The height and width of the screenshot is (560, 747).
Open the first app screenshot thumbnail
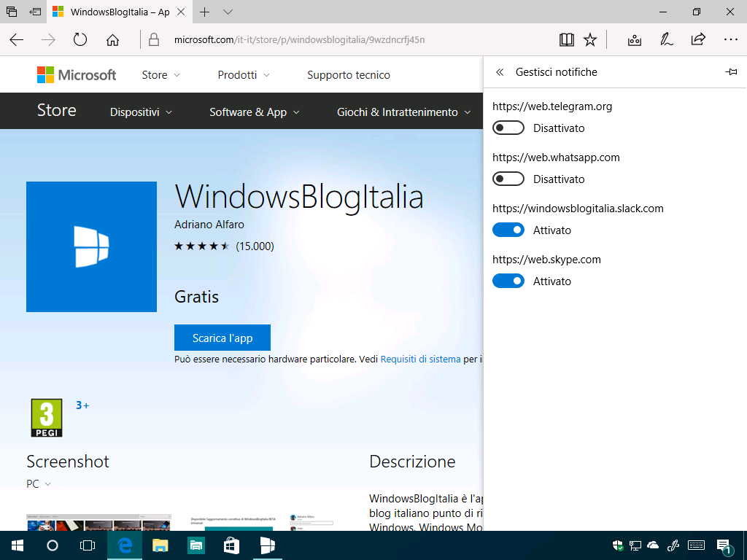tap(98, 522)
